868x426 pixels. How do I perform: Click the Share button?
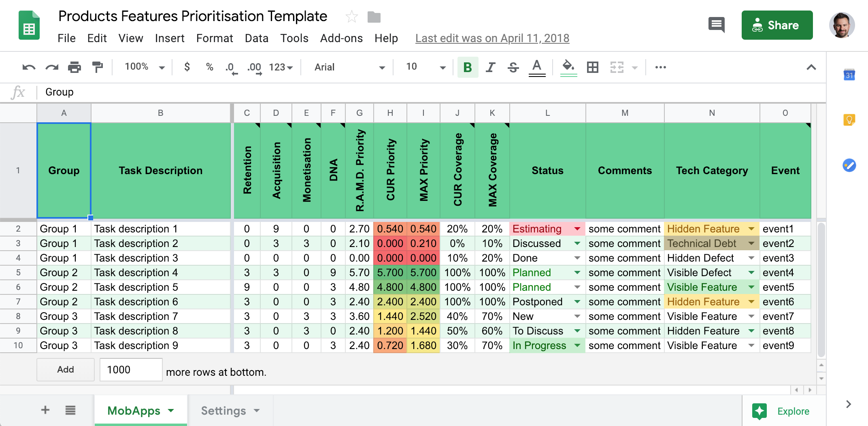pyautogui.click(x=777, y=25)
